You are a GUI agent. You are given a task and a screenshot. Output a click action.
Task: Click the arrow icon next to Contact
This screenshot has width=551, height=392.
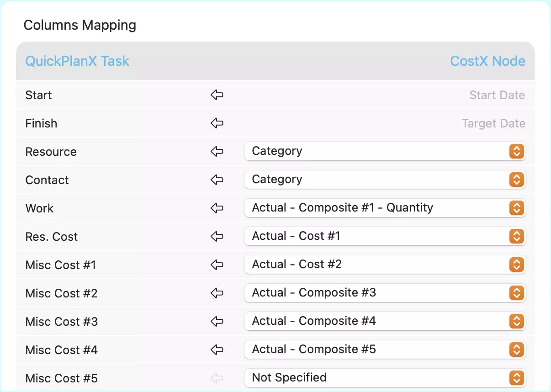[217, 180]
